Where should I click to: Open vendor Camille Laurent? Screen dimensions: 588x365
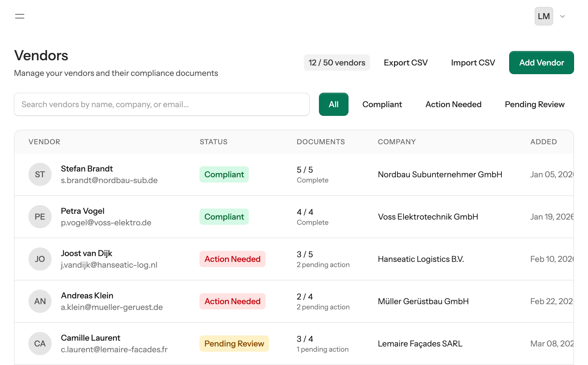coord(90,338)
